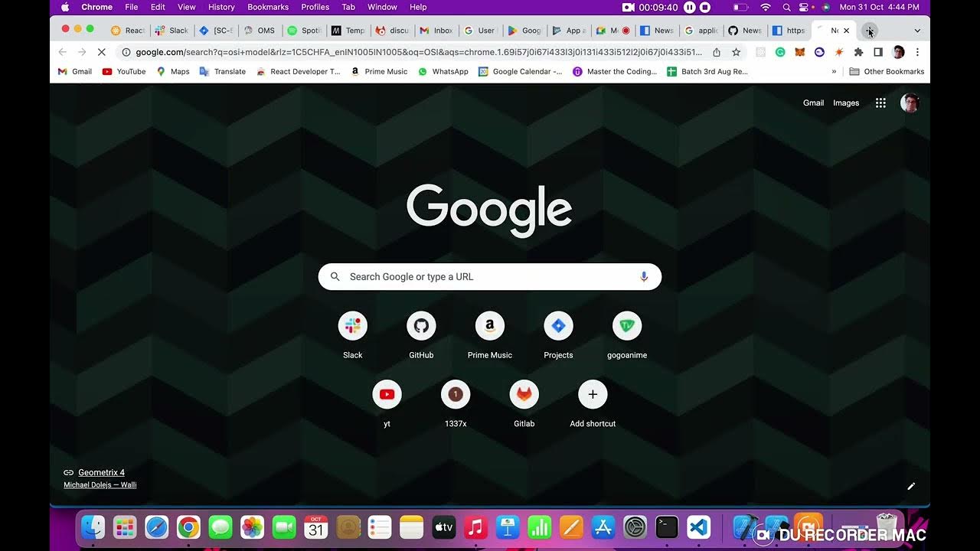Go back with the browser back arrow

[63, 52]
